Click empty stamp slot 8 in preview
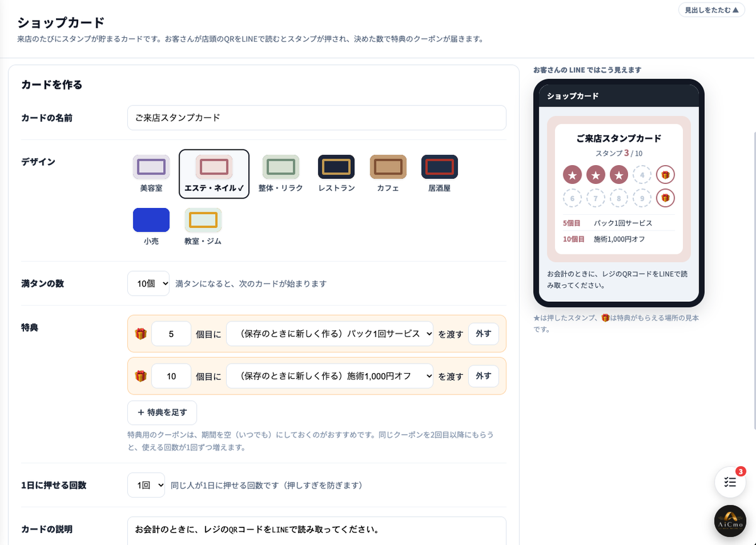The image size is (756, 545). (x=619, y=198)
